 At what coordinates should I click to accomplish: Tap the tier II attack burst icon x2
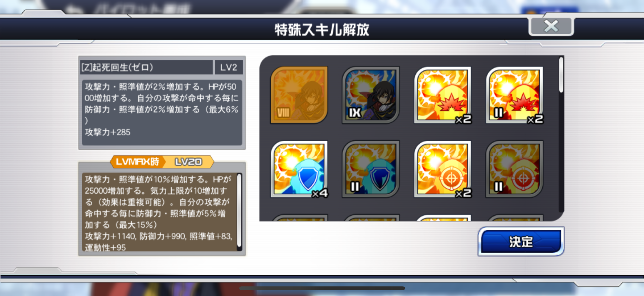(x=514, y=95)
